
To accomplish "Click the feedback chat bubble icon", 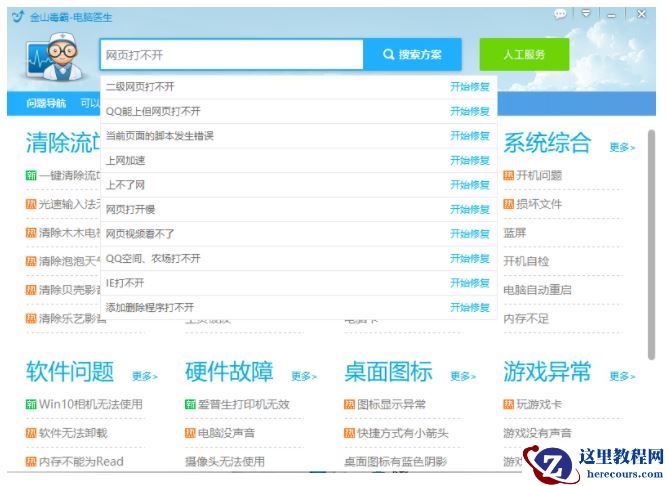I will (560, 14).
